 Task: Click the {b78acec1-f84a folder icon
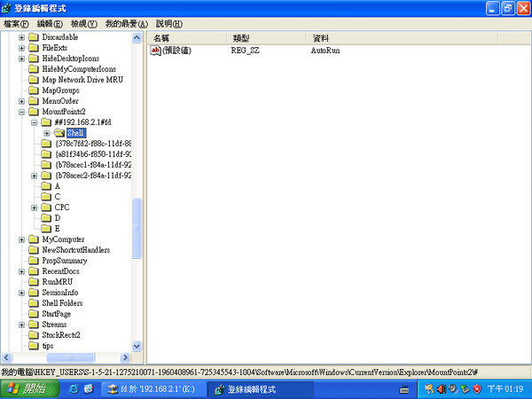click(46, 165)
